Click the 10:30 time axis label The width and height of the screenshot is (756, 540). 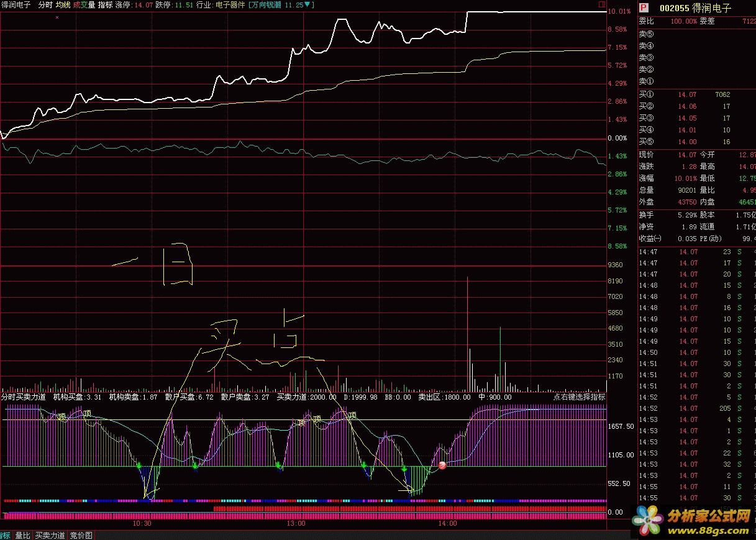pyautogui.click(x=142, y=523)
